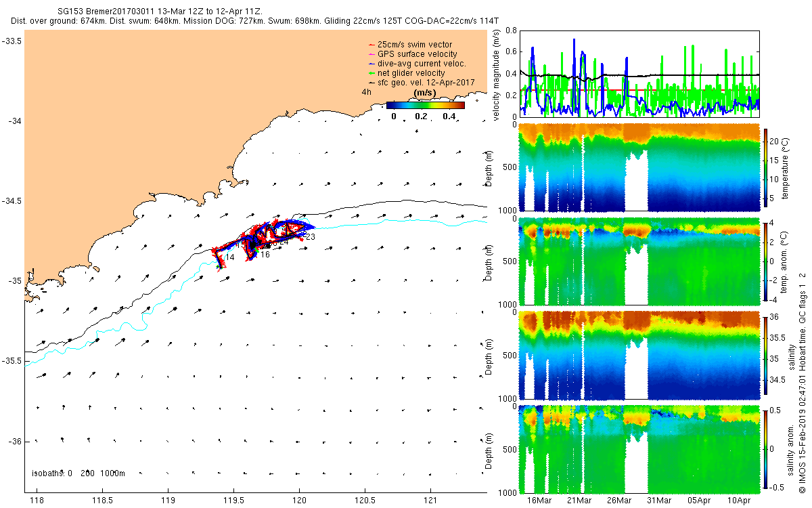The width and height of the screenshot is (812, 508).
Task: Click the glider track marker labeled 23
Action: point(311,237)
